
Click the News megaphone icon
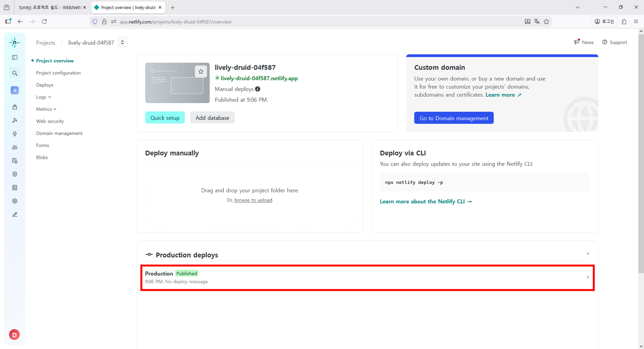click(x=577, y=42)
